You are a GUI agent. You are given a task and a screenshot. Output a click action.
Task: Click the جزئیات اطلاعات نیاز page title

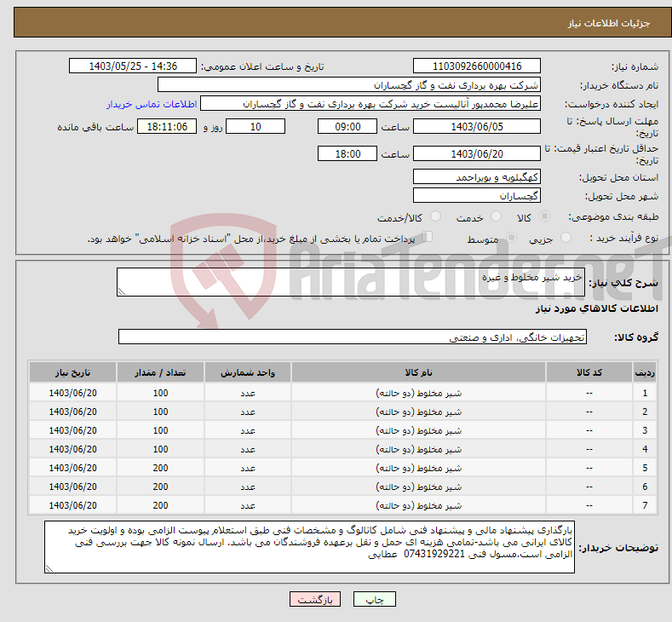609,23
